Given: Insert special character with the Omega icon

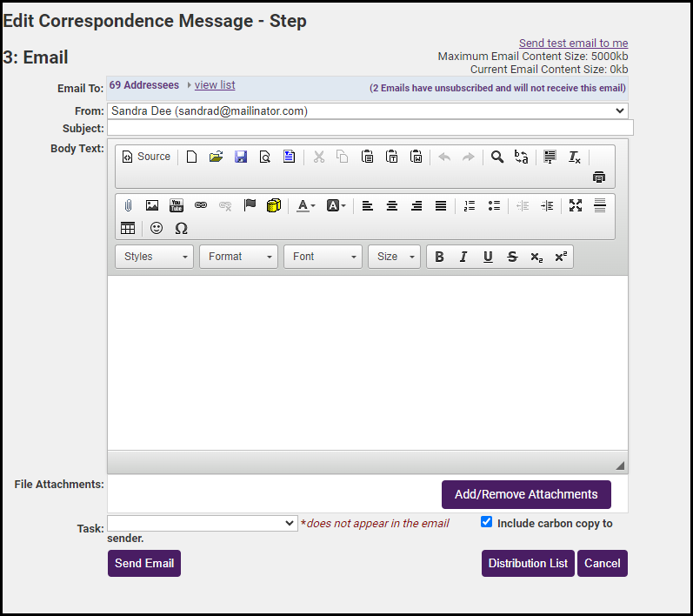Looking at the screenshot, I should pyautogui.click(x=181, y=228).
